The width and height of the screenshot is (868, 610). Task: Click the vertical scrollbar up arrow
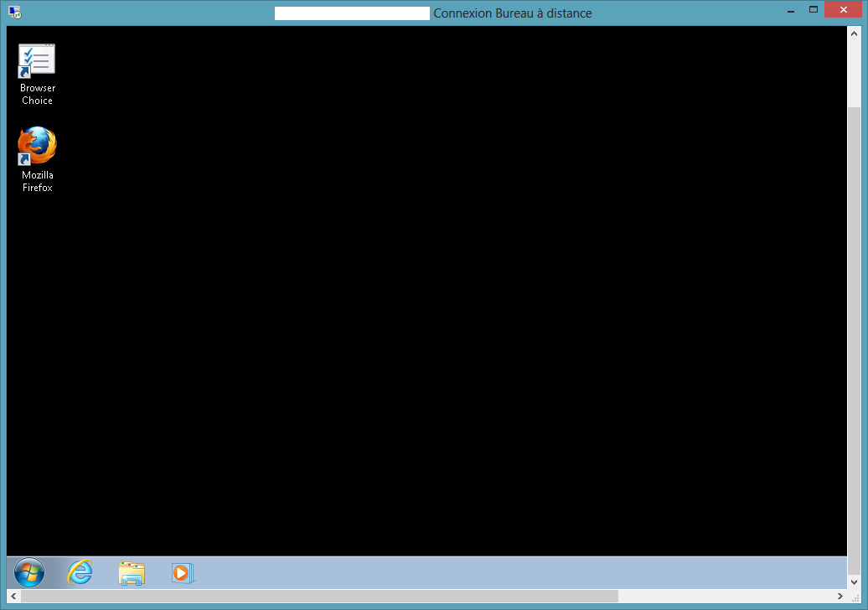click(x=854, y=34)
